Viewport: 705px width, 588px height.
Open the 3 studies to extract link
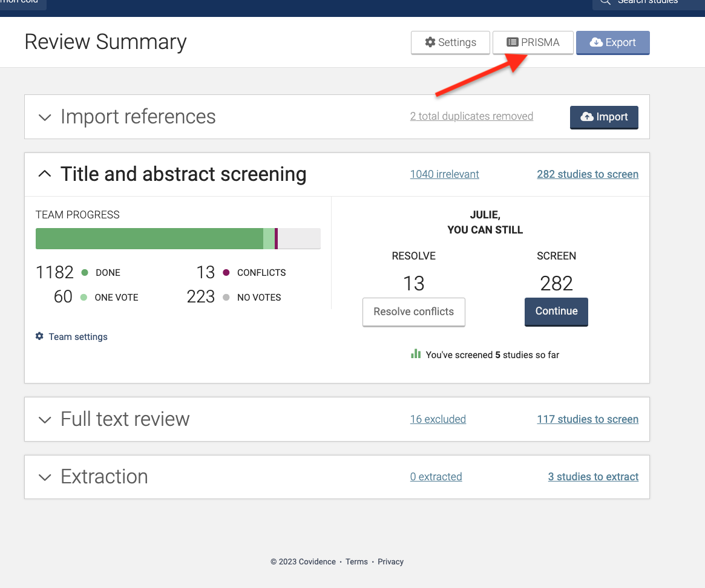tap(592, 477)
